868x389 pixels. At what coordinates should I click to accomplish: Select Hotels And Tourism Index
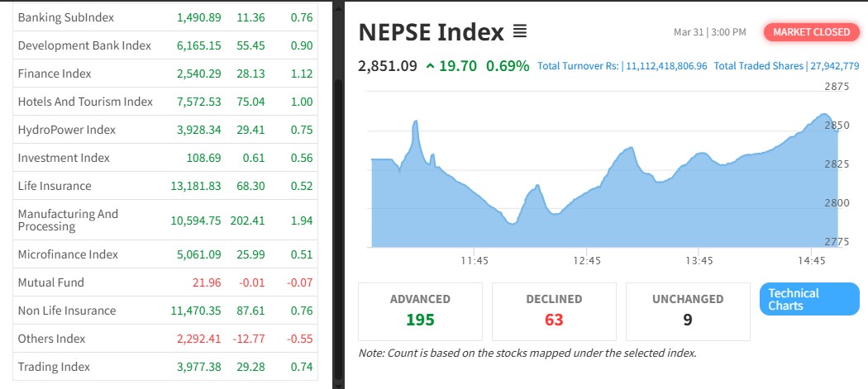85,102
